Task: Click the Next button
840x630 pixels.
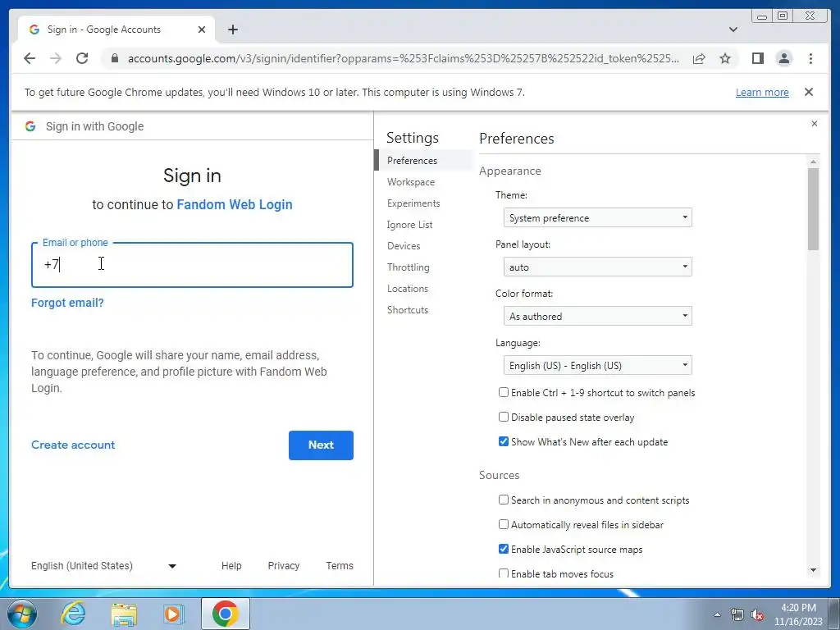Action: click(321, 445)
